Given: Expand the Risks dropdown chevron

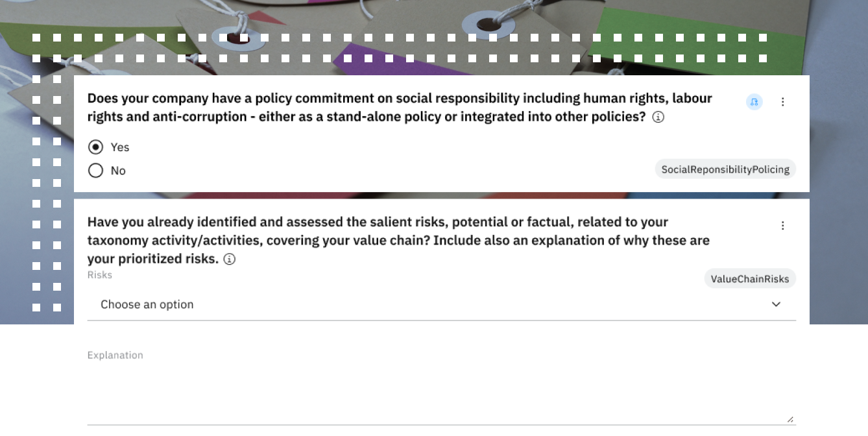Looking at the screenshot, I should point(776,304).
